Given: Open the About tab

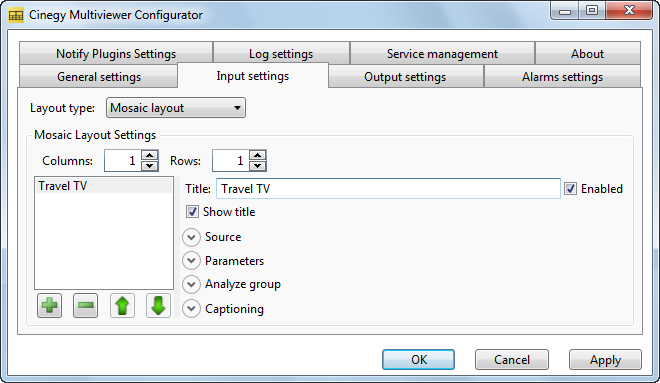Looking at the screenshot, I should click(588, 53).
